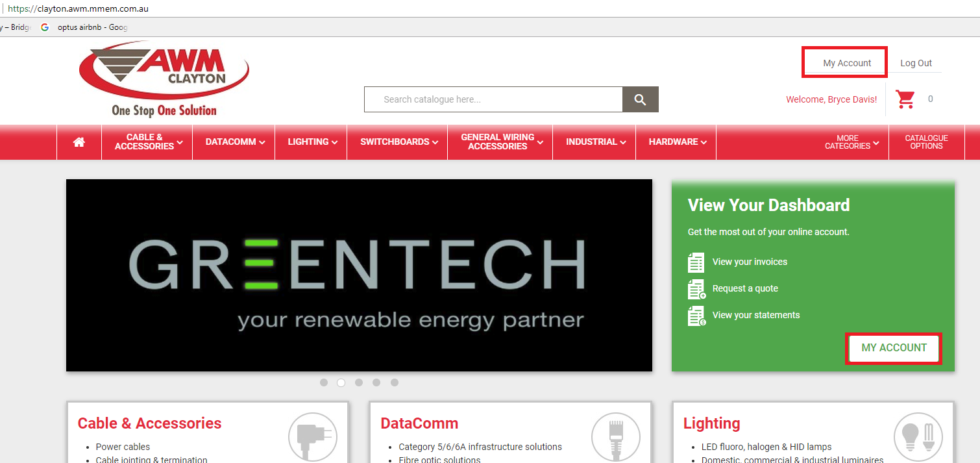Click 'Get the most out of your online account' text

coord(768,232)
